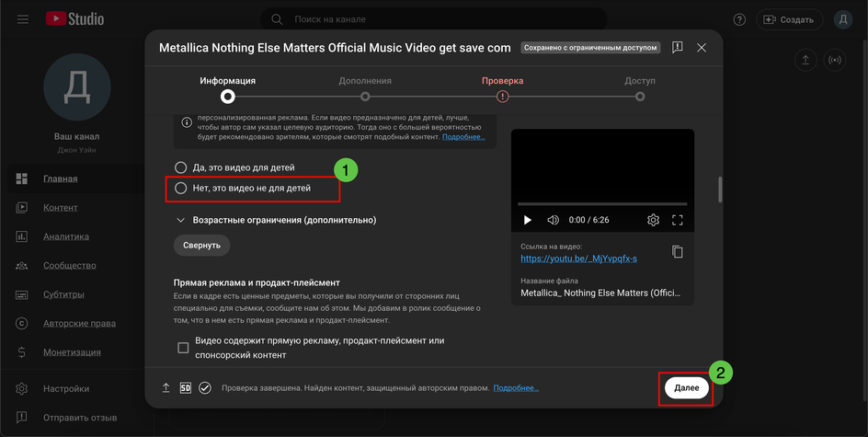Open Контент in sidebar
The height and width of the screenshot is (437, 868).
point(61,207)
